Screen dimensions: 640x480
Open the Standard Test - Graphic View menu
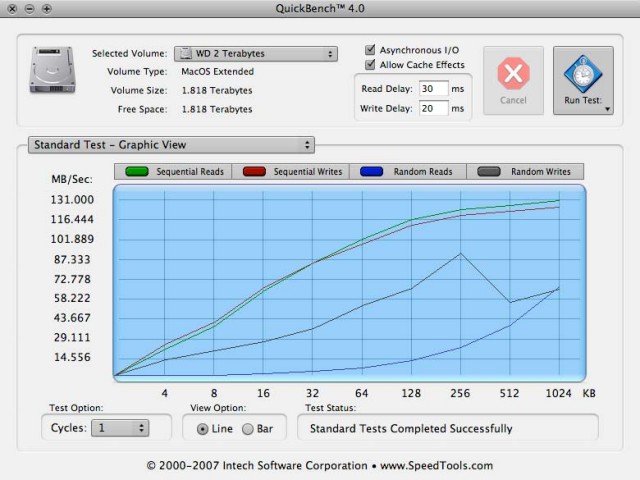click(x=171, y=145)
